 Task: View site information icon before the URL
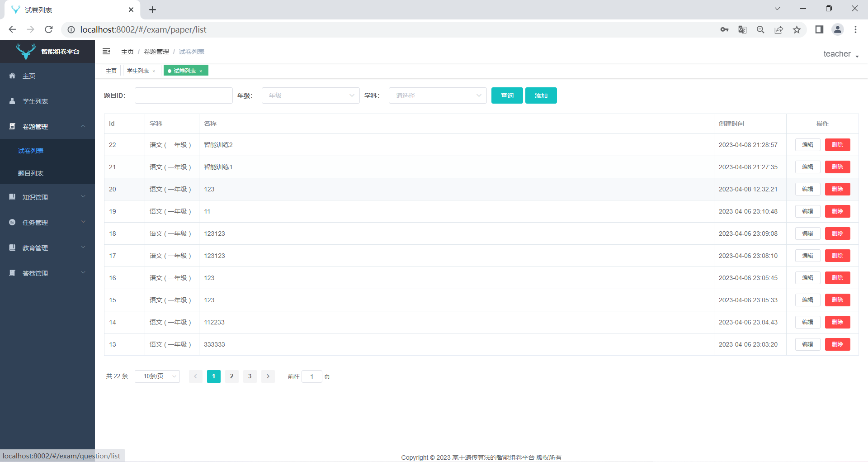click(x=71, y=29)
